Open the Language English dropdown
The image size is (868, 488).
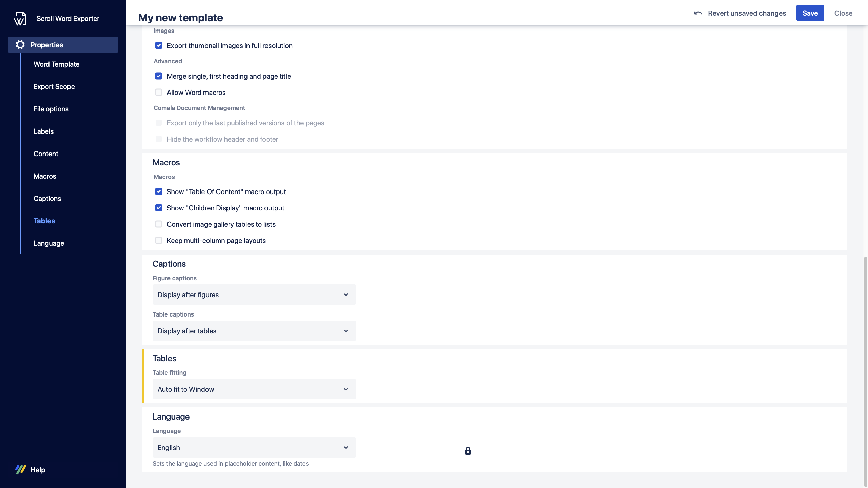(254, 447)
